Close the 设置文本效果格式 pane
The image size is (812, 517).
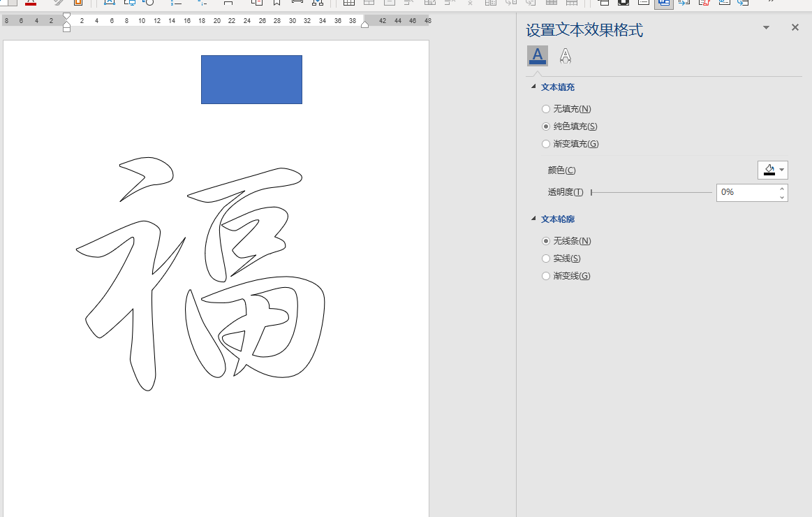(795, 27)
